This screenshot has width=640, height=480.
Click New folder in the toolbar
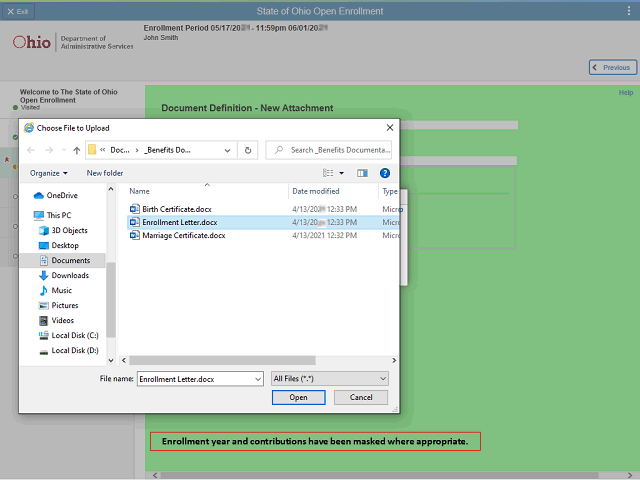click(105, 173)
